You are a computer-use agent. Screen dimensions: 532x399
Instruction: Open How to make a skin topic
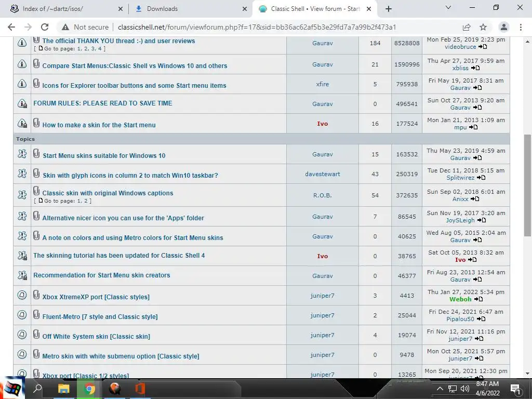click(x=99, y=125)
